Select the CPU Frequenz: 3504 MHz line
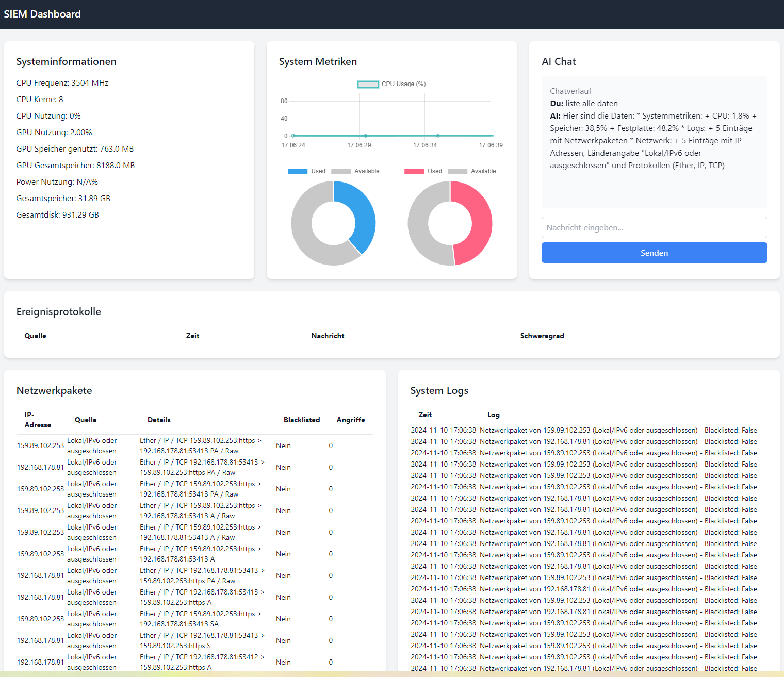The width and height of the screenshot is (784, 677). [62, 82]
